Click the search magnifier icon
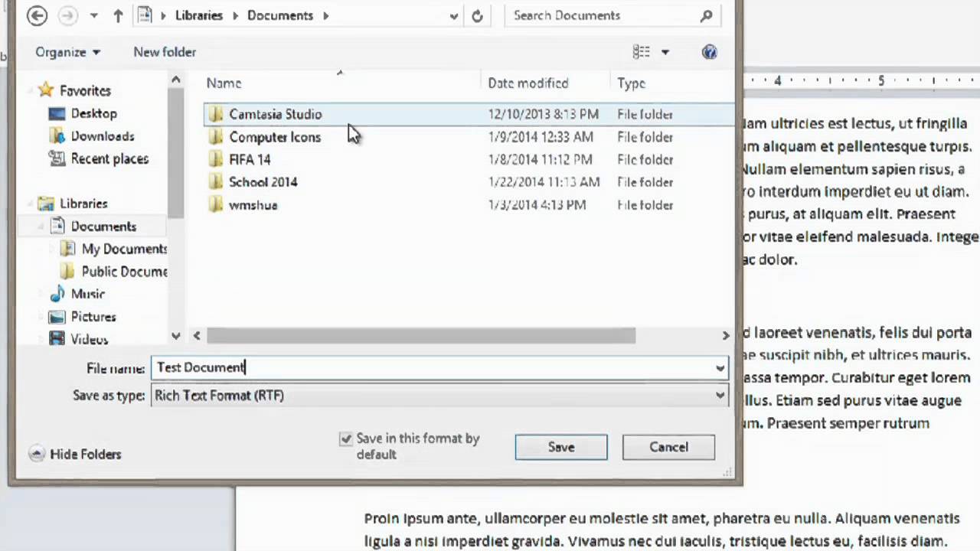 click(x=706, y=15)
